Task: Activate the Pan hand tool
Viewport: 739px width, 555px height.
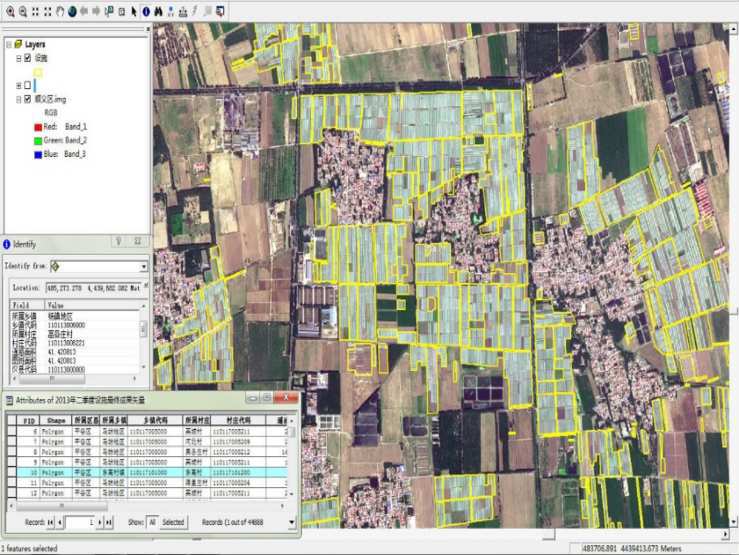Action: (60, 11)
